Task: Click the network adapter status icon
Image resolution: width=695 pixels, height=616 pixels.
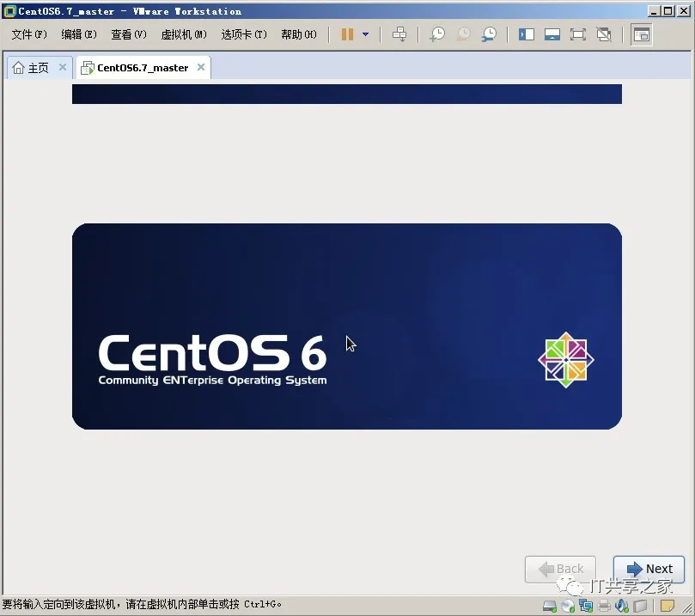Action: point(586,606)
